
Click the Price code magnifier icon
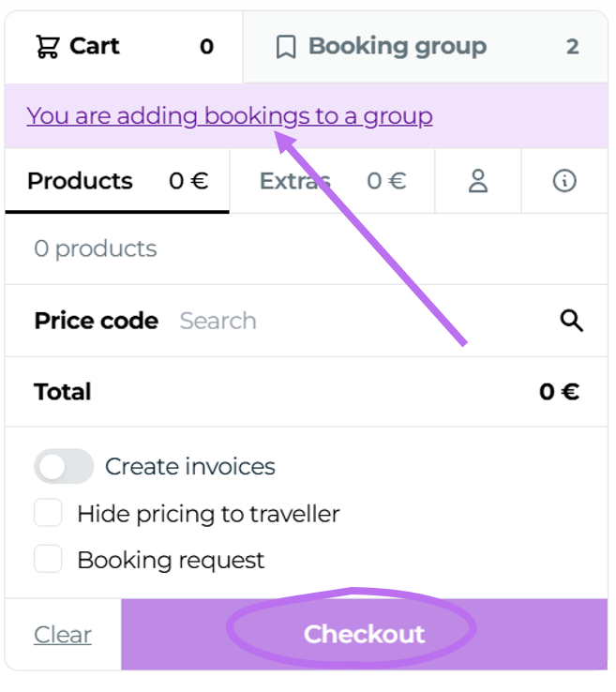pyautogui.click(x=572, y=321)
